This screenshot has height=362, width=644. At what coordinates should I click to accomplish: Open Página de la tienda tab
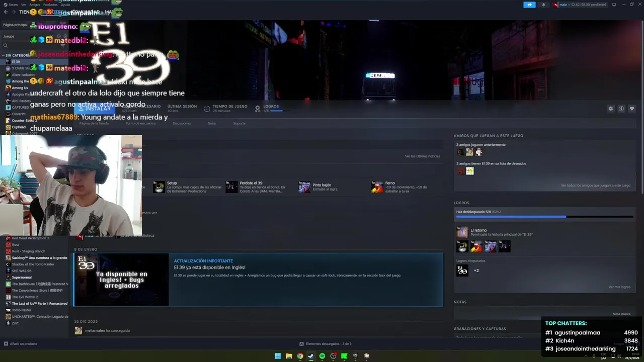tap(94, 123)
